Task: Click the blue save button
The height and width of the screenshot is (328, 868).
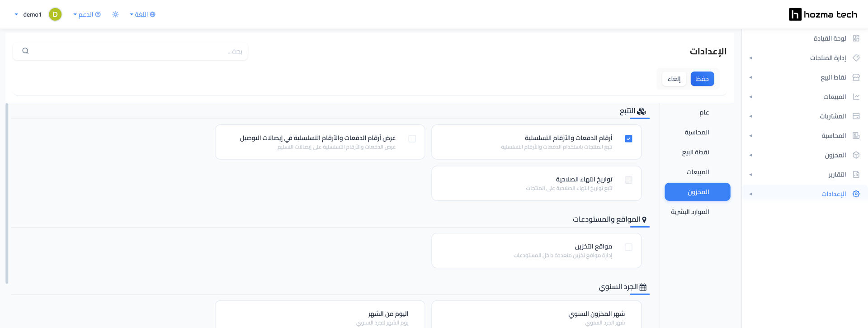Action: [702, 79]
